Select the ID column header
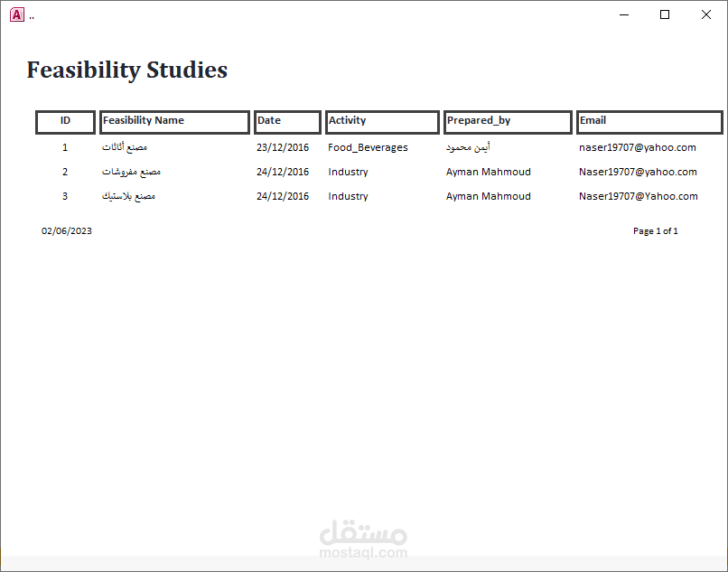728x572 pixels. (65, 122)
